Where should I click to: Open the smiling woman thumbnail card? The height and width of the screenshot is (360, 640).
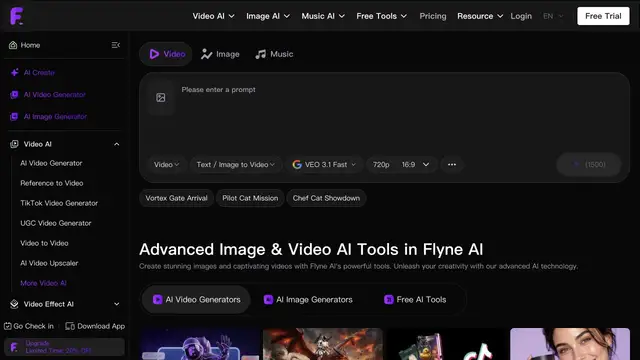570,344
